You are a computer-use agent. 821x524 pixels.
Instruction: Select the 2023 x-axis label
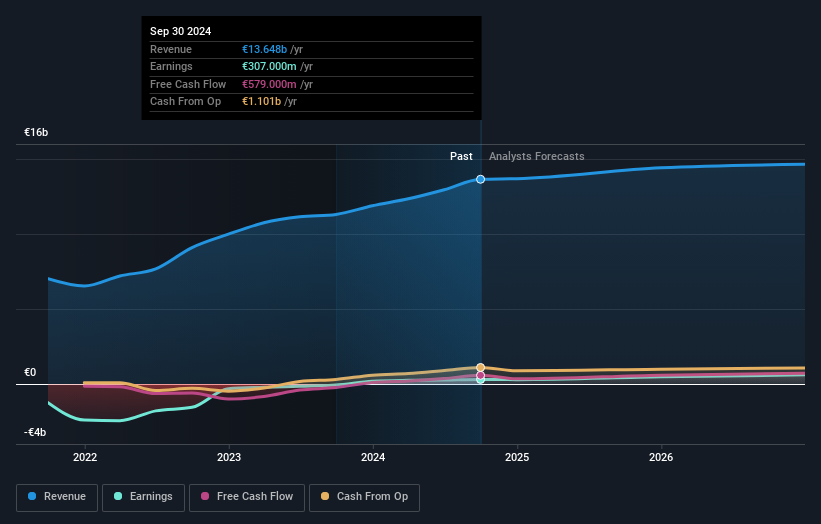click(229, 457)
